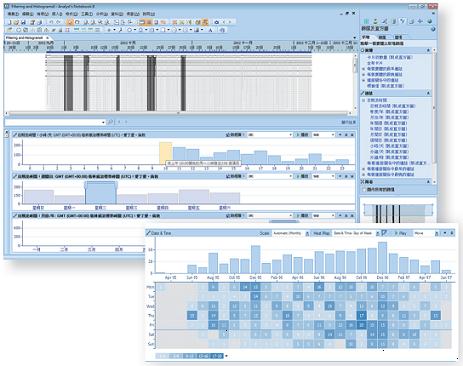
Task: Click the Play button in Date & Time panel
Action: click(401, 233)
